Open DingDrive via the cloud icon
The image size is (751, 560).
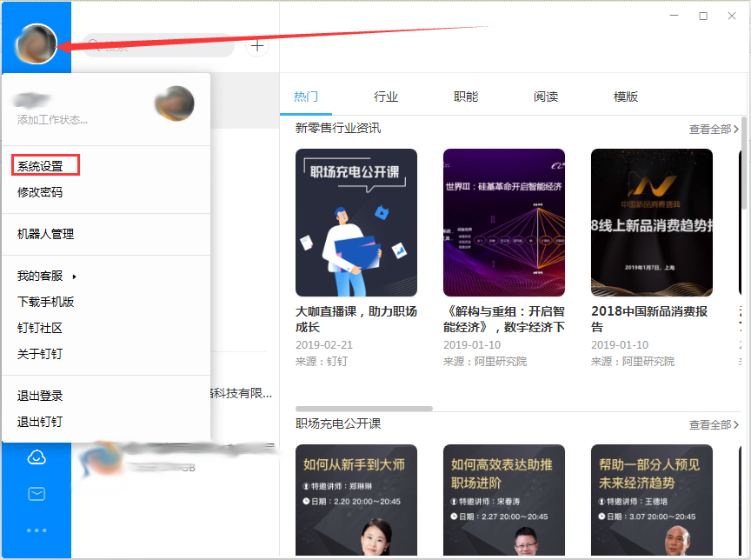point(36,457)
